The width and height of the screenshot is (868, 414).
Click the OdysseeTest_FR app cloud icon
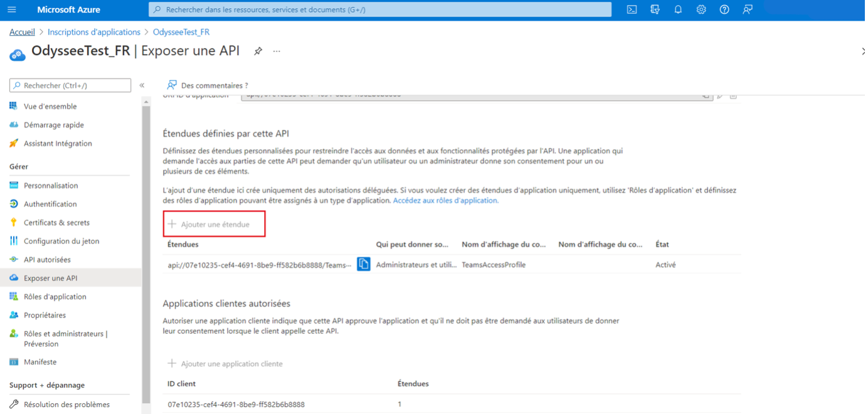pos(18,55)
